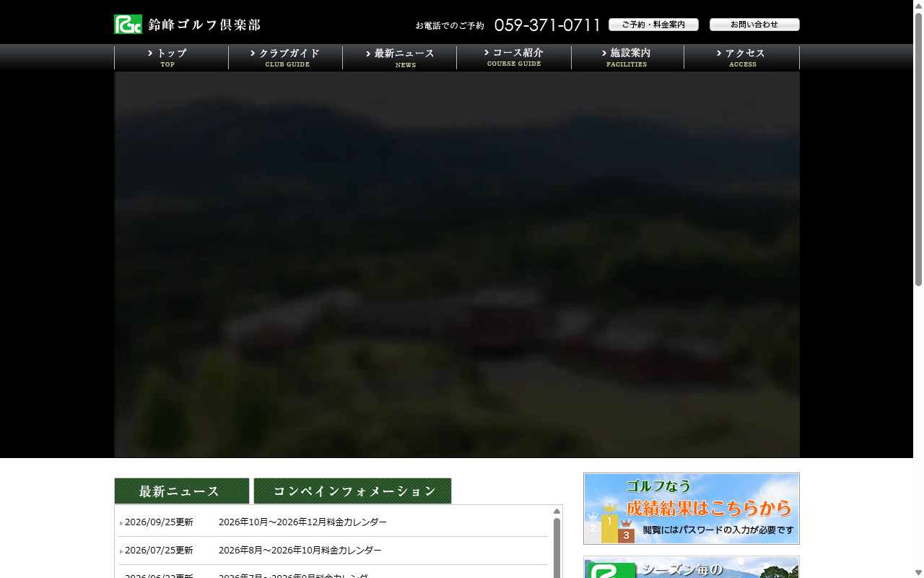Click the Suzumine Golf Club logo

[x=187, y=25]
